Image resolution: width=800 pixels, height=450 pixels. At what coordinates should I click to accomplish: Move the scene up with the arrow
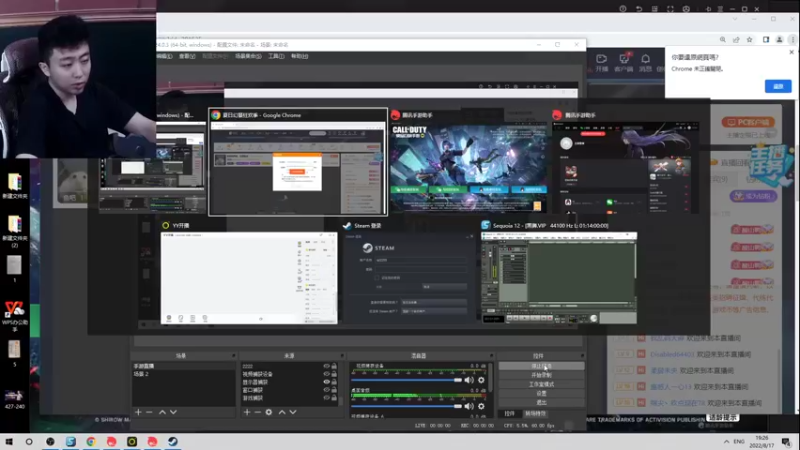tap(162, 412)
